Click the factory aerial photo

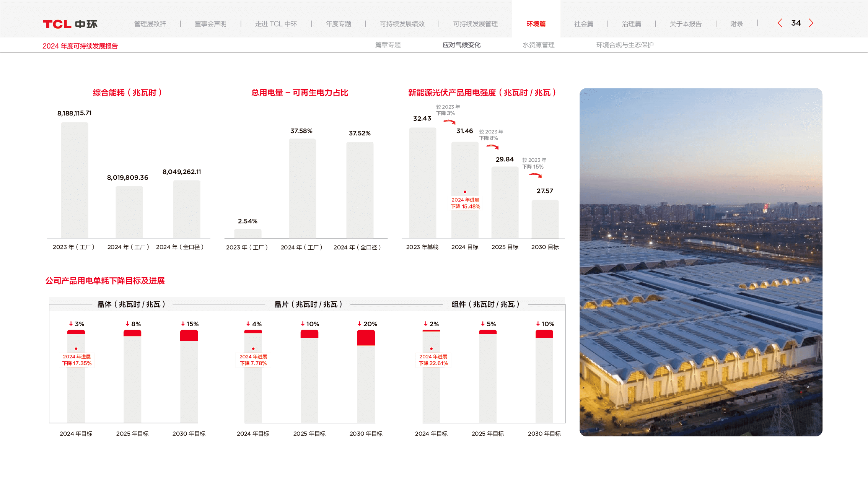[701, 262]
